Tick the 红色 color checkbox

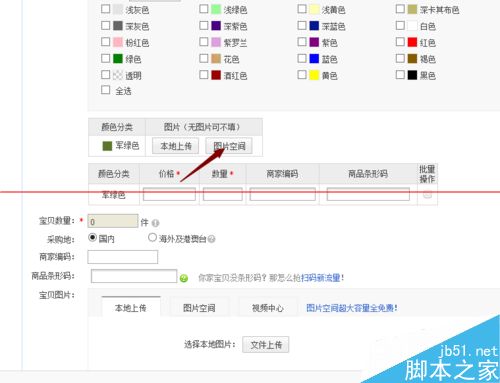[400, 42]
